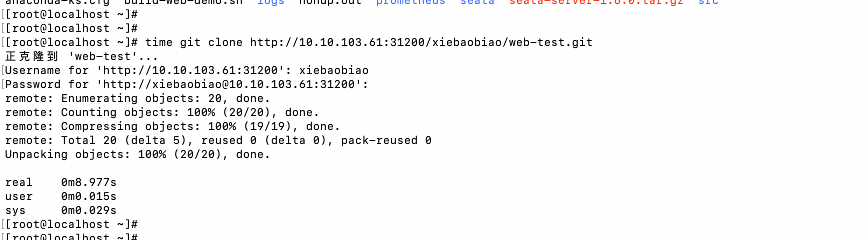The height and width of the screenshot is (240, 868).
Task: Click the word 'time' in the command
Action: 159,42
